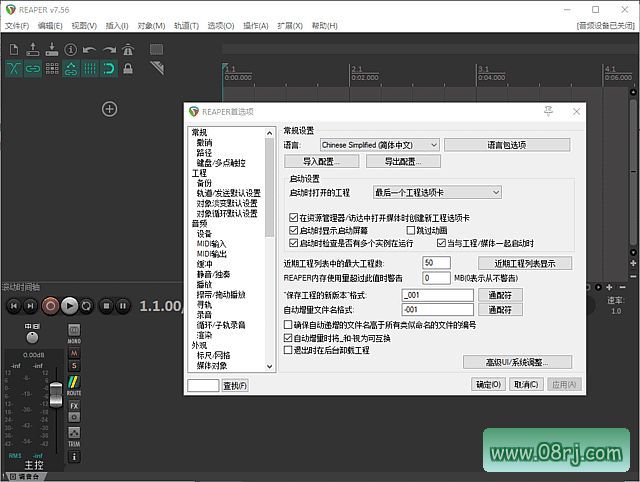Viewport: 640px width, 482px height.
Task: Select 路径 in preferences tree
Action: click(x=204, y=153)
